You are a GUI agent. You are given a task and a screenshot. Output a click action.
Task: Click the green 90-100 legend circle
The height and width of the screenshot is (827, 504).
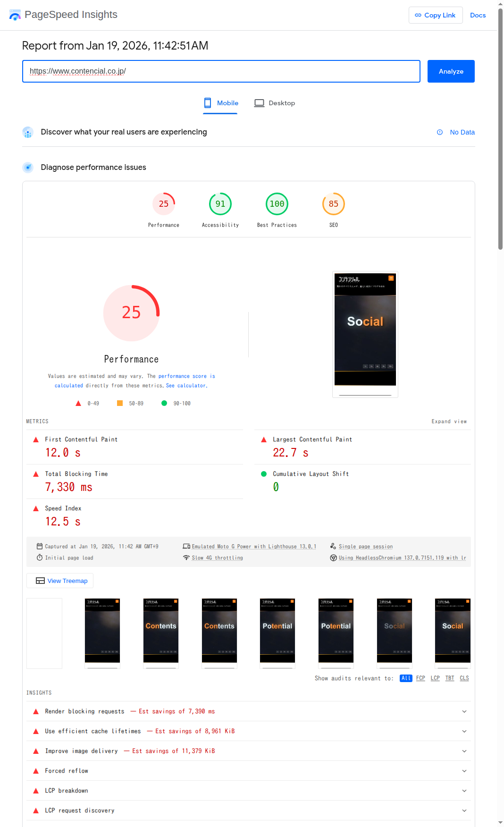coord(164,403)
